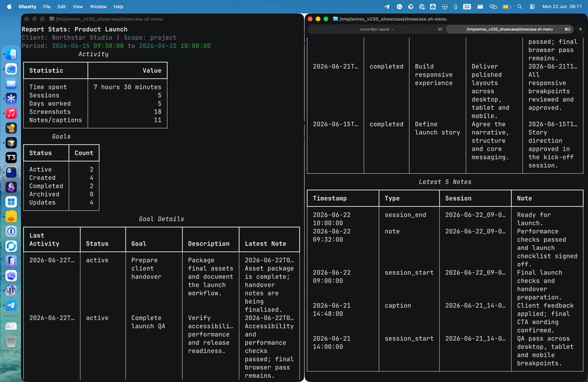588x382 pixels.
Task: Open the Ghostty application menu
Action: click(x=28, y=6)
